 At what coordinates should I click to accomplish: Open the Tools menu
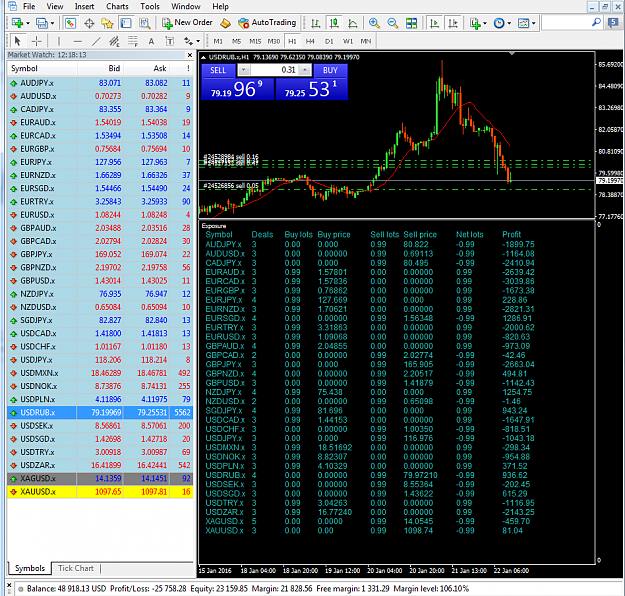click(x=150, y=6)
